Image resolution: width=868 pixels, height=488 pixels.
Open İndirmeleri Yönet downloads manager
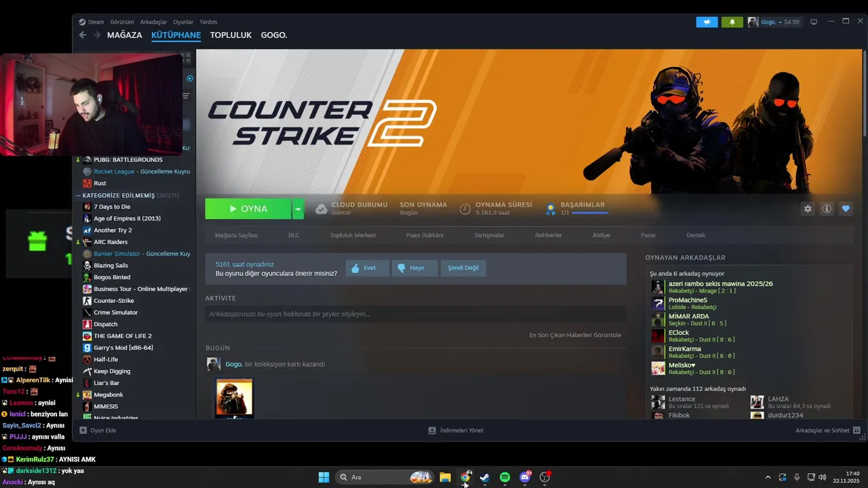(456, 430)
